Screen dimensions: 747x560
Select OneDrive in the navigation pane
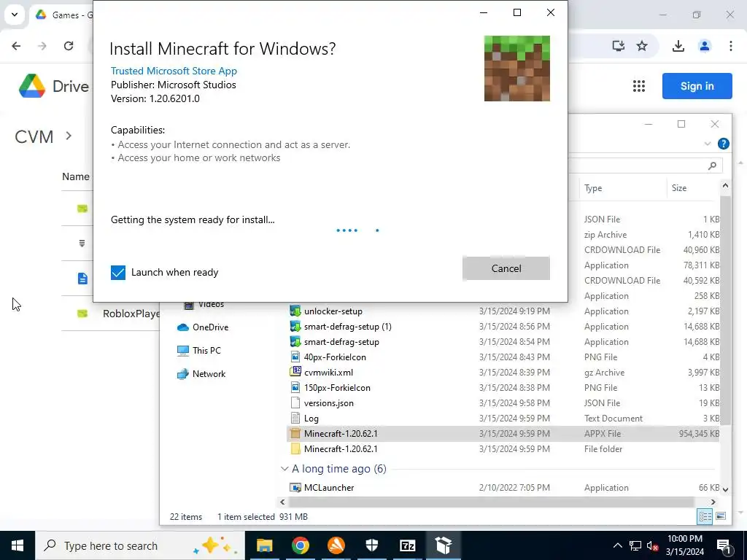[203, 327]
